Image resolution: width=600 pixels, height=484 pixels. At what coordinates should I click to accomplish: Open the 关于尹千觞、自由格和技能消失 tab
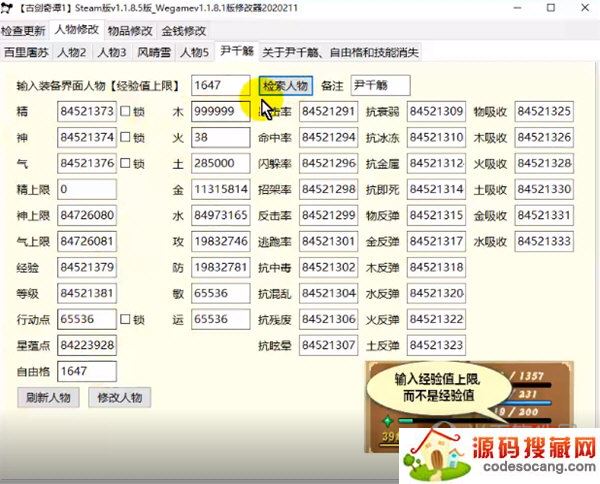pyautogui.click(x=339, y=51)
